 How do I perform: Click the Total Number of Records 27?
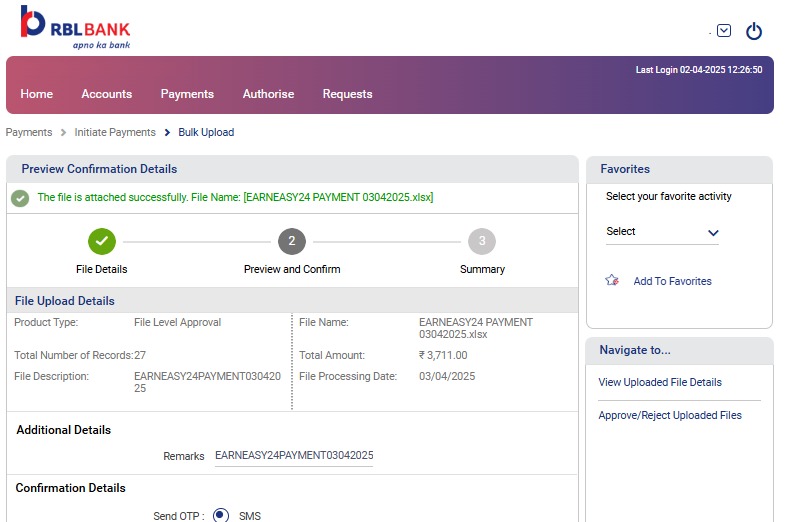tap(140, 355)
